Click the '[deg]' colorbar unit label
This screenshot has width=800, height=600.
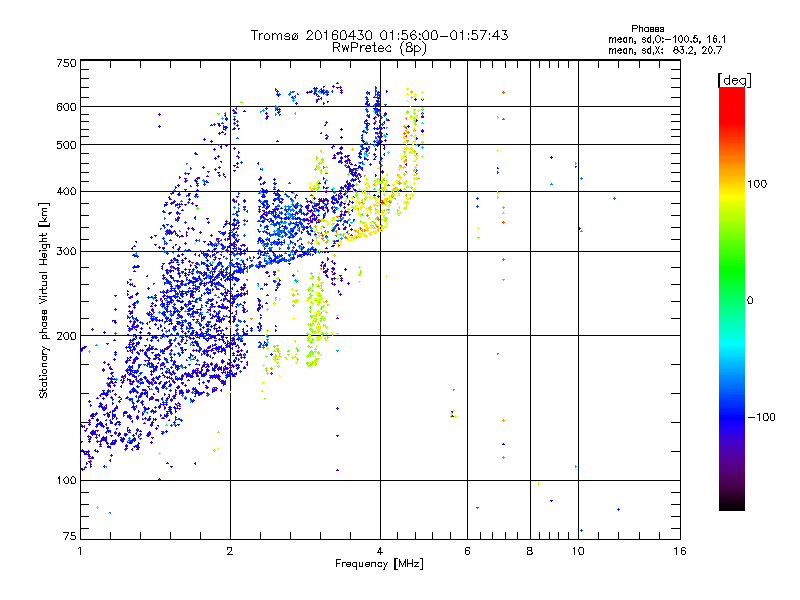pos(734,81)
